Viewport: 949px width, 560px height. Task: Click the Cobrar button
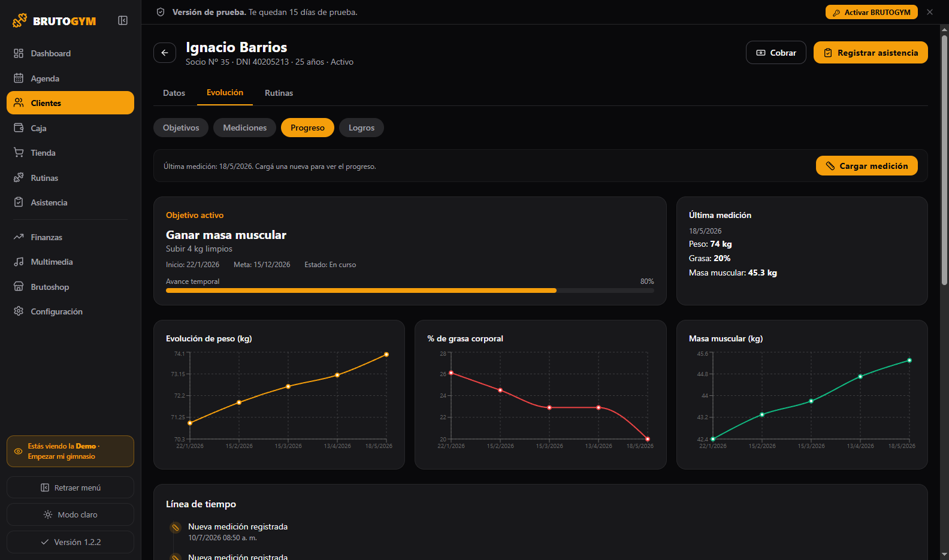pyautogui.click(x=776, y=53)
